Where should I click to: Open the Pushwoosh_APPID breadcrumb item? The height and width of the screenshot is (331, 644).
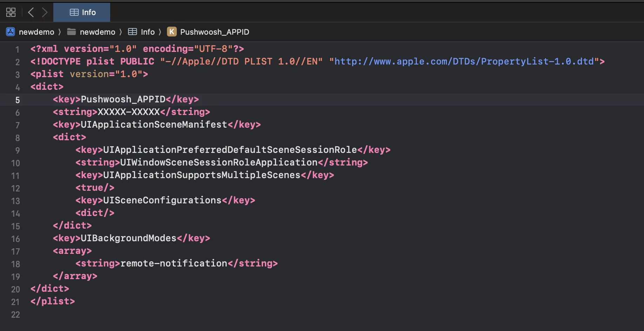tap(214, 32)
